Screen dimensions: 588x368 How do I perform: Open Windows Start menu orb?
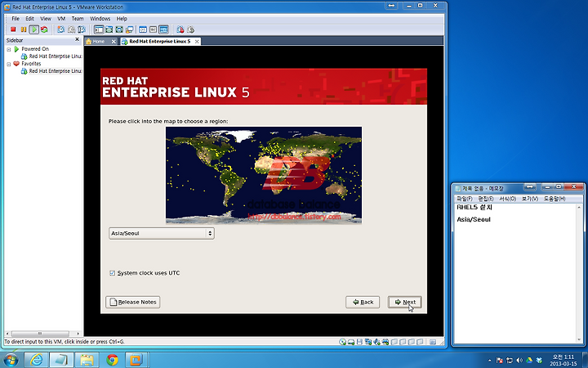[x=10, y=360]
